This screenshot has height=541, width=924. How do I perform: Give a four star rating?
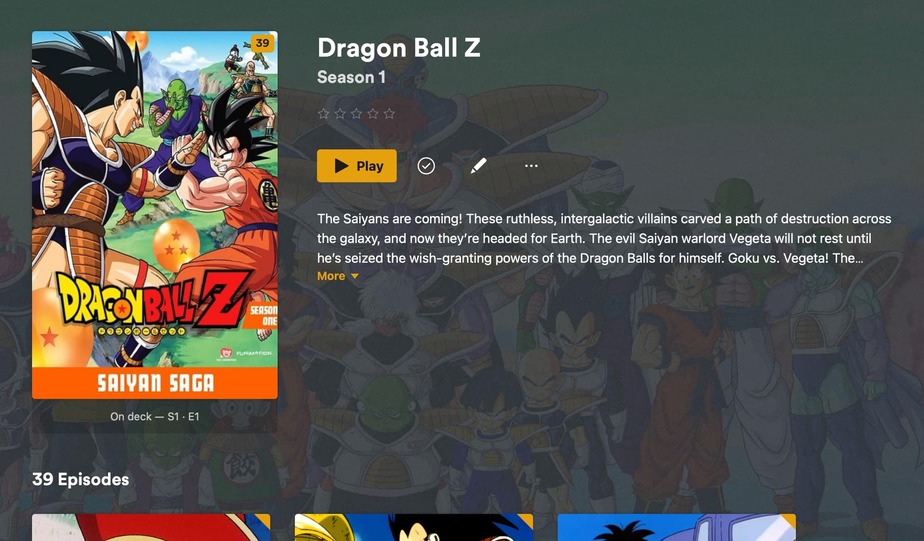373,114
